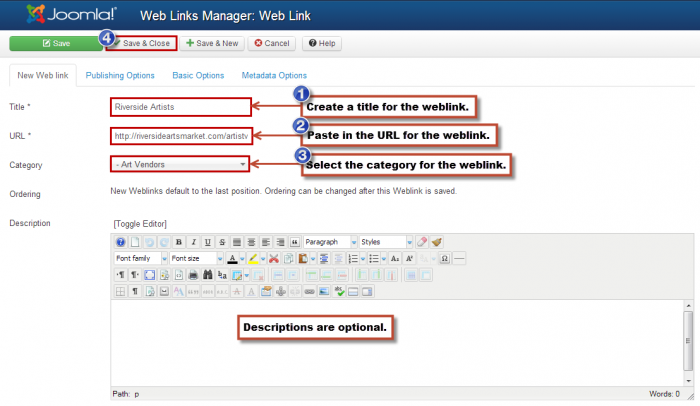Apply superscript formatting
This screenshot has width=700, height=406.
point(409,258)
